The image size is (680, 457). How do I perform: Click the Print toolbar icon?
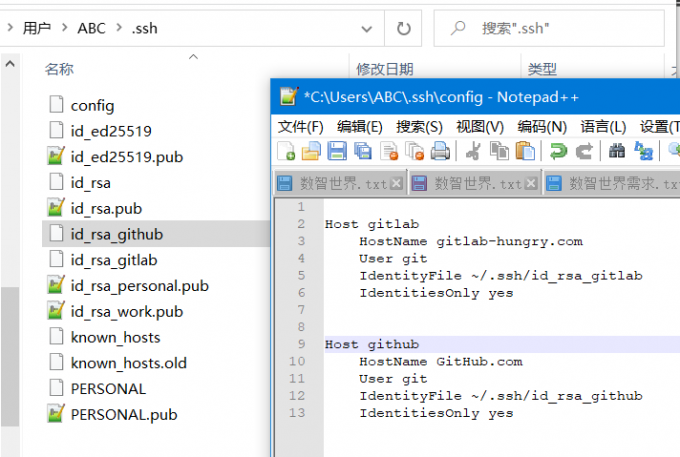tap(440, 151)
